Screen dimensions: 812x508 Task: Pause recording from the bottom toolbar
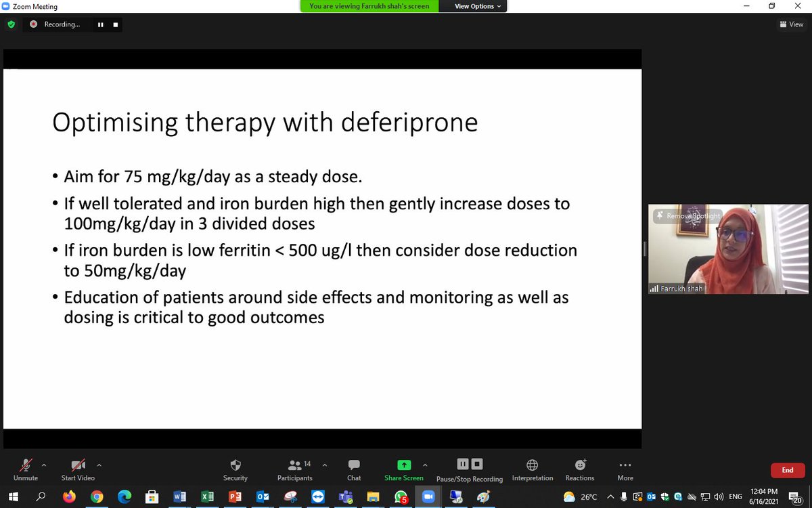(463, 464)
